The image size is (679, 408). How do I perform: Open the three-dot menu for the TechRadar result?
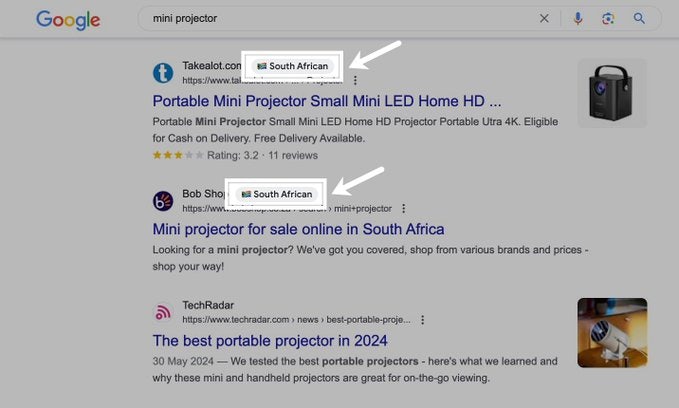pyautogui.click(x=423, y=320)
